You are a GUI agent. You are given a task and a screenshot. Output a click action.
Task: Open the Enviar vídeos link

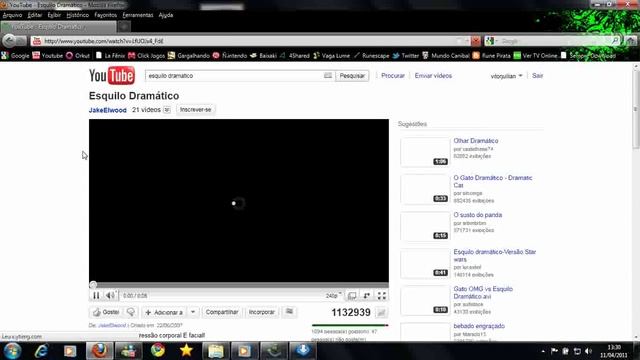pos(433,76)
